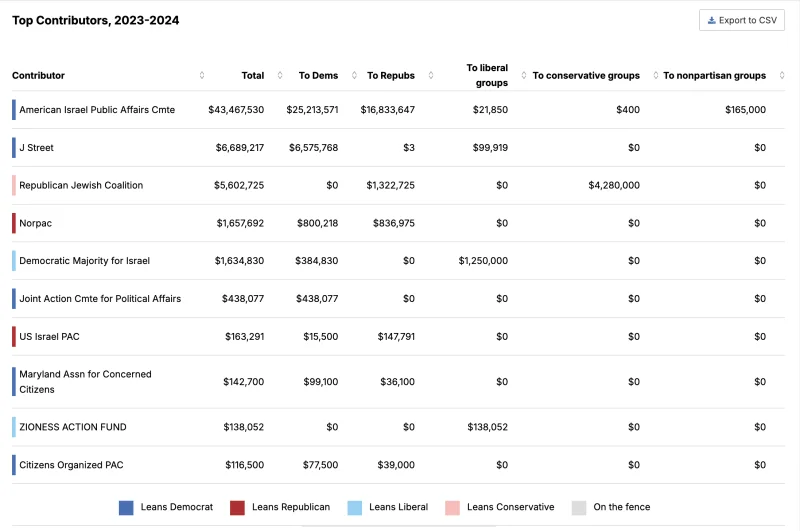Click the $142,700 total cell

coord(244,382)
